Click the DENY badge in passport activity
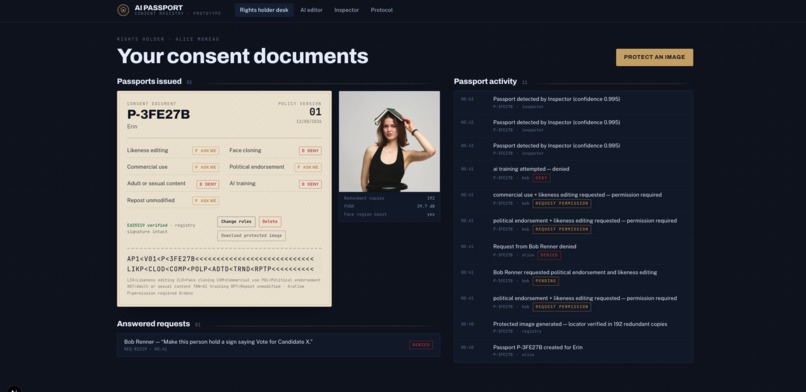The width and height of the screenshot is (806, 392). (x=541, y=178)
